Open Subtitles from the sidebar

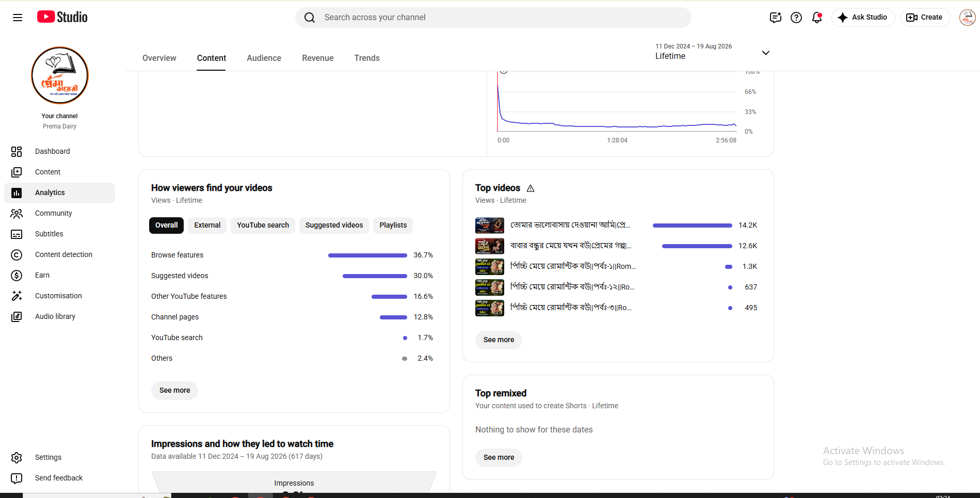click(x=60, y=234)
